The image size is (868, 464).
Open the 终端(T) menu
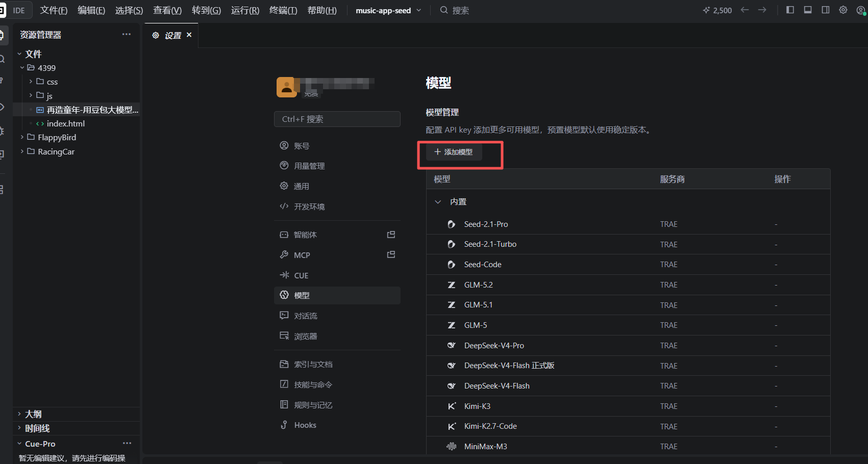tap(283, 10)
